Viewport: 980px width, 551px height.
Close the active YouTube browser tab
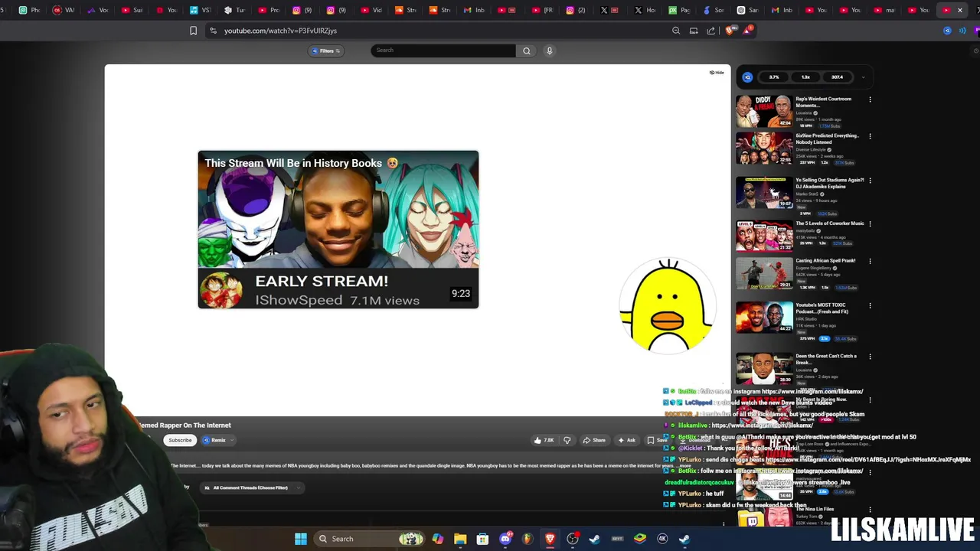pos(959,10)
